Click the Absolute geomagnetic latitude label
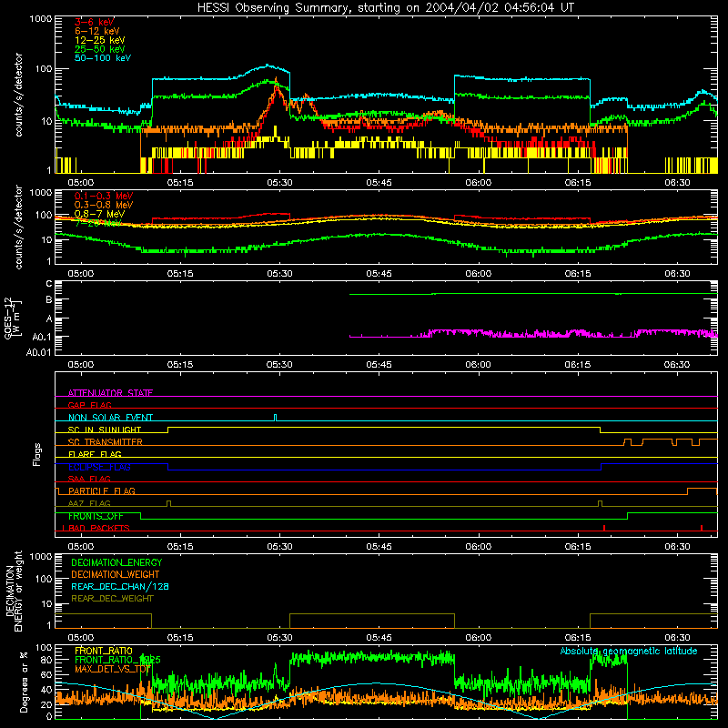The height and width of the screenshot is (728, 728). [x=629, y=651]
